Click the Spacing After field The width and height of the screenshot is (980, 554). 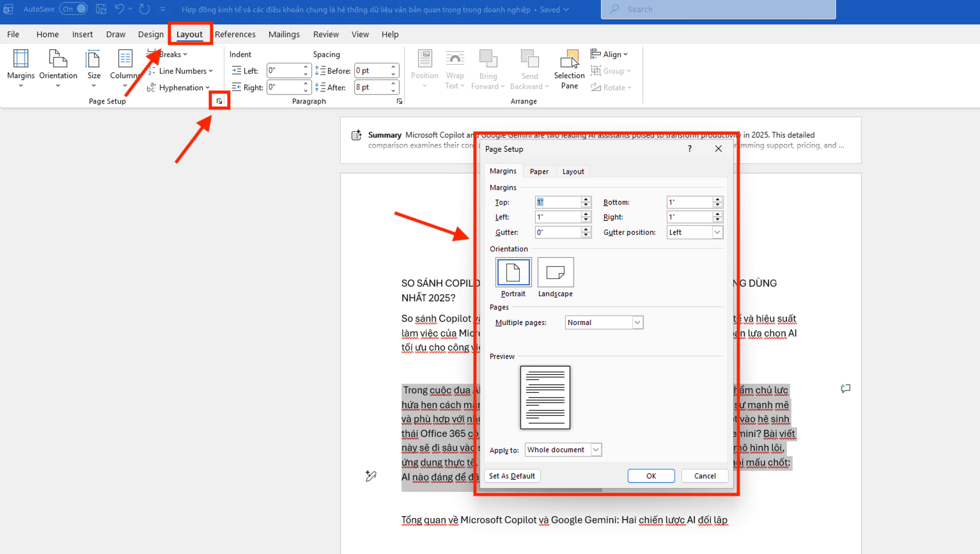click(x=371, y=87)
